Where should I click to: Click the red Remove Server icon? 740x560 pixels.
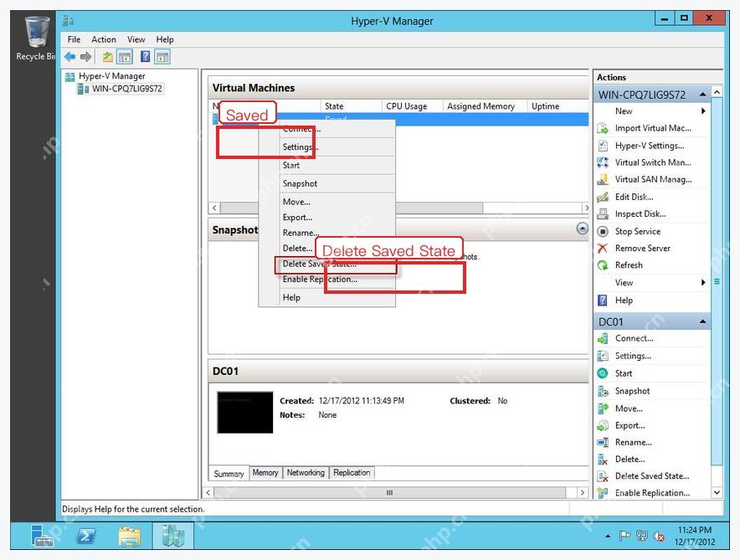(x=603, y=248)
